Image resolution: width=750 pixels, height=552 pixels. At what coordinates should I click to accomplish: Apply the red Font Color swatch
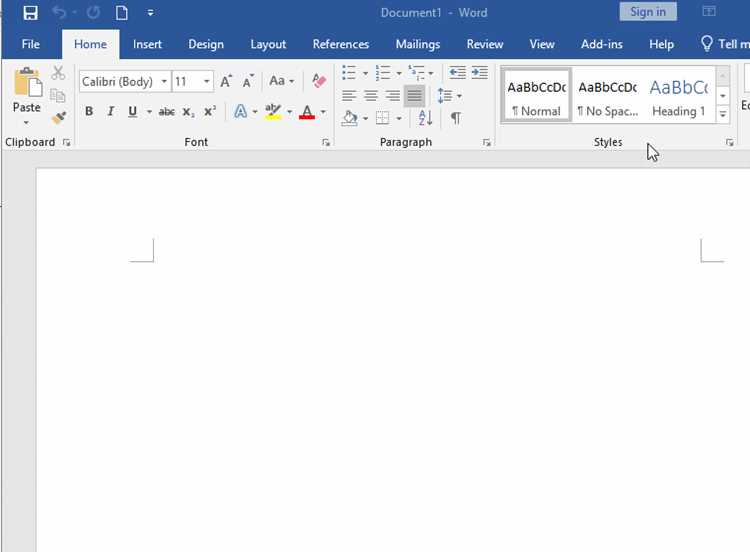[x=307, y=112]
